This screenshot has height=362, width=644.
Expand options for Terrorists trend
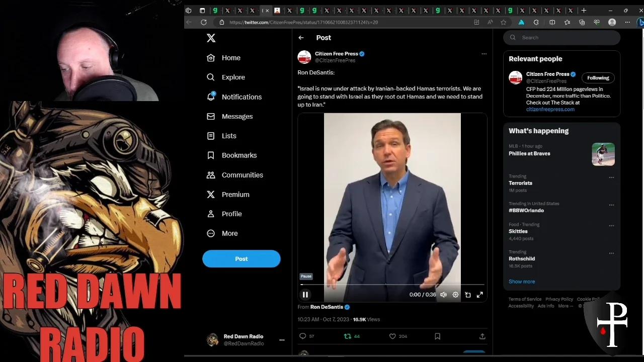pos(611,177)
